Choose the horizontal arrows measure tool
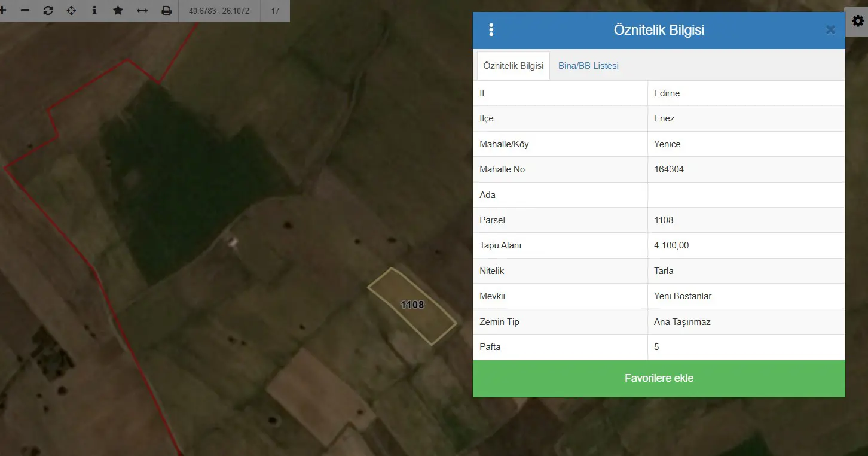868x456 pixels. tap(142, 11)
